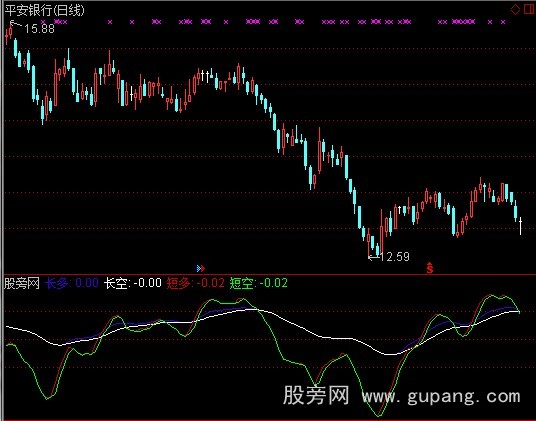
Task: Click the red diamond icon at top right
Action: click(515, 10)
